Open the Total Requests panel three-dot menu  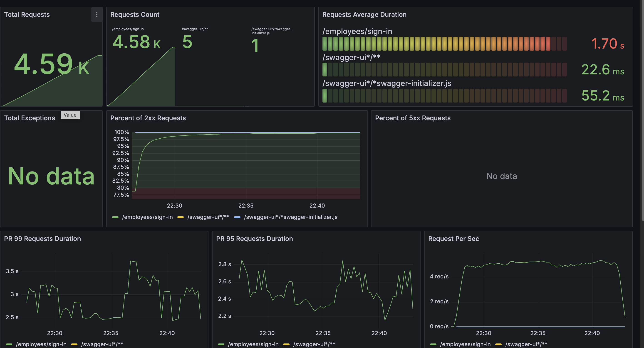(97, 15)
